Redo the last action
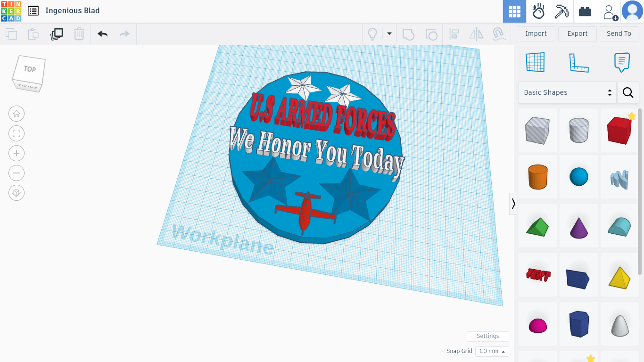644x362 pixels. point(124,34)
